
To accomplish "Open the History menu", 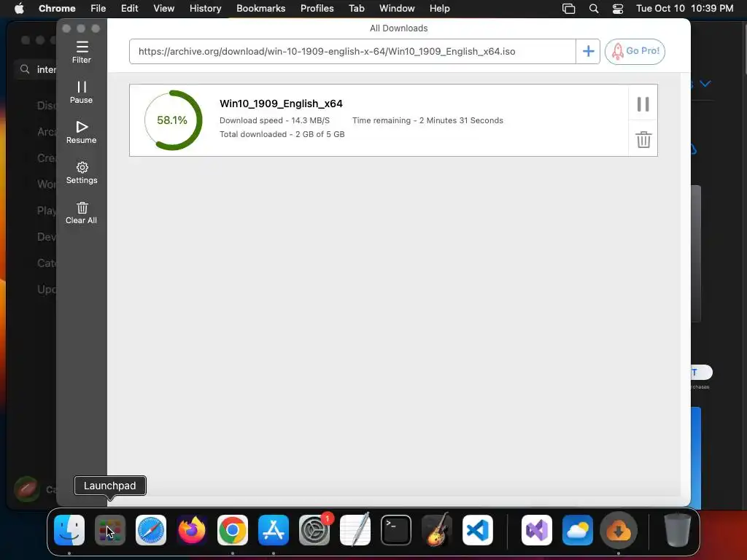I will pyautogui.click(x=205, y=8).
